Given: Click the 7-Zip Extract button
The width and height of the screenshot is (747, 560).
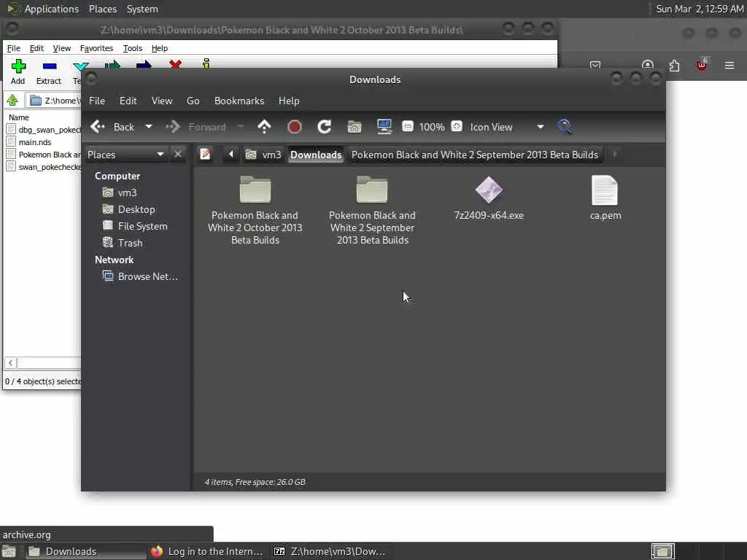Looking at the screenshot, I should [x=49, y=72].
